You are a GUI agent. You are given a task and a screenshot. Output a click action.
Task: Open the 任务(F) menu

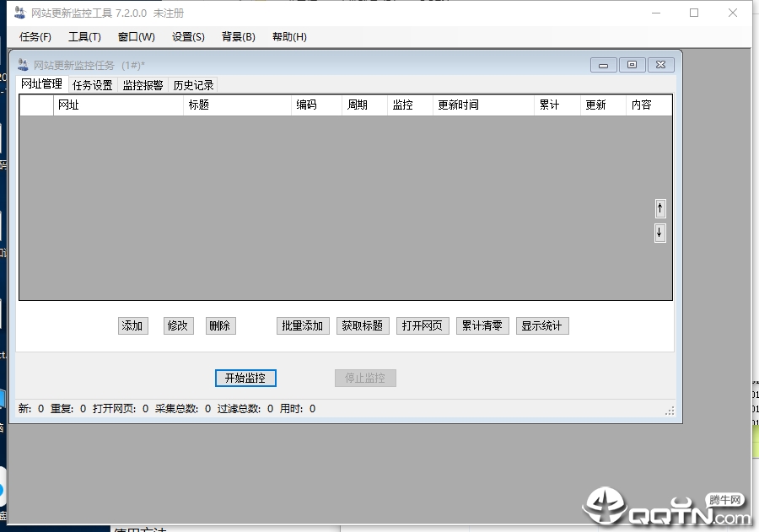[35, 36]
